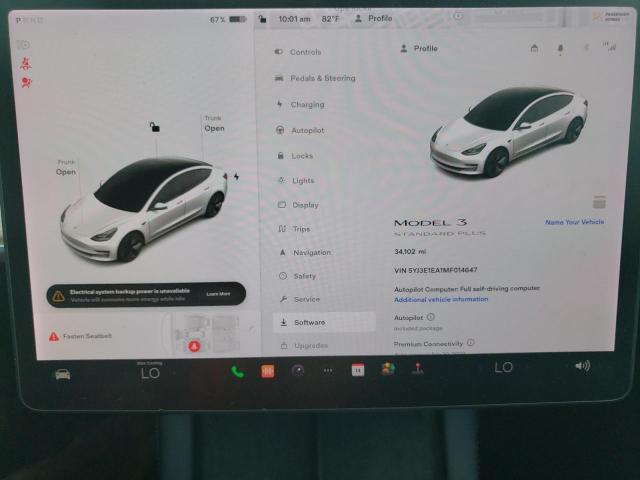The image size is (640, 480).
Task: Tap the white car image in settings
Action: click(509, 132)
